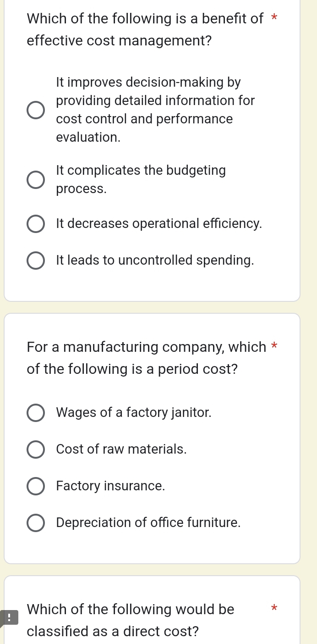This screenshot has height=644, width=317.
Task: Pick radio 'It leads to uncontrolled spending'
Action: coord(36,261)
